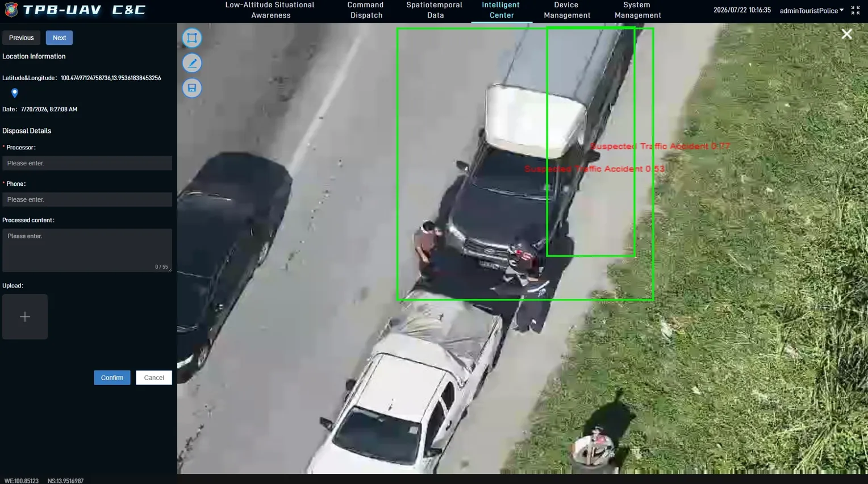
Task: Confirm the disposal details
Action: [112, 378]
